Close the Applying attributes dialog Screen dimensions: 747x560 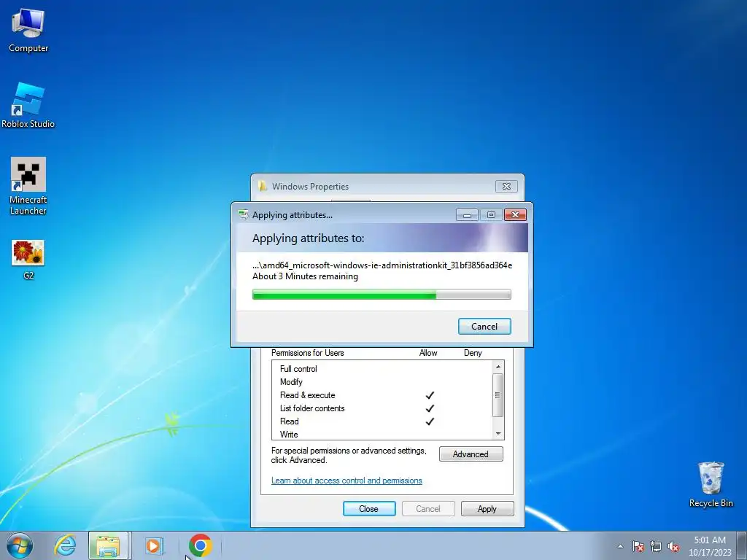pos(515,215)
